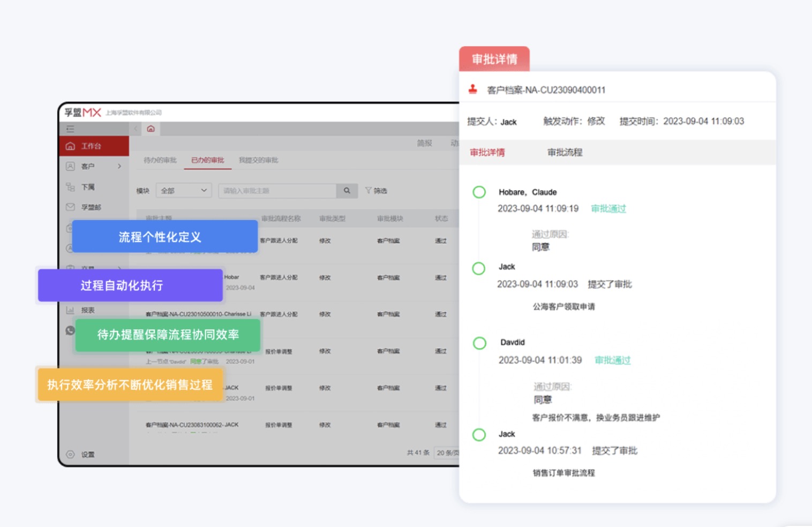
Task: Open the 工作台 workbench icon in sidebar
Action: (70, 145)
